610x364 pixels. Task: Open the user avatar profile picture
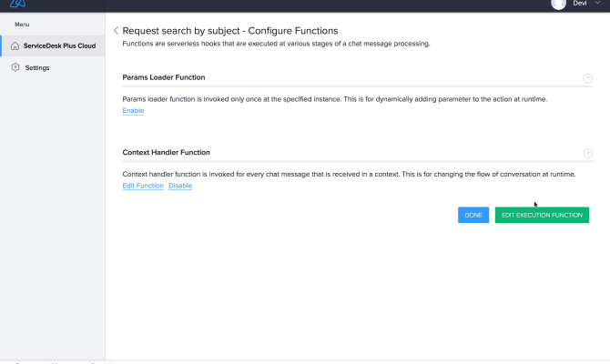(559, 4)
